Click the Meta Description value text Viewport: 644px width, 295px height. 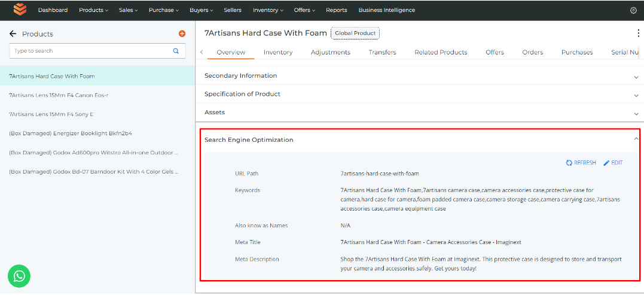[481, 264]
